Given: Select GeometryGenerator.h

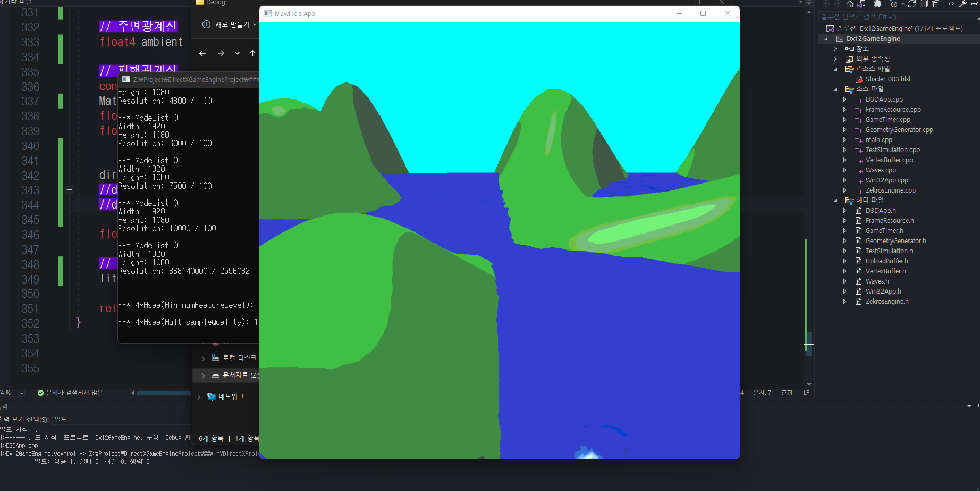Looking at the screenshot, I should [895, 240].
